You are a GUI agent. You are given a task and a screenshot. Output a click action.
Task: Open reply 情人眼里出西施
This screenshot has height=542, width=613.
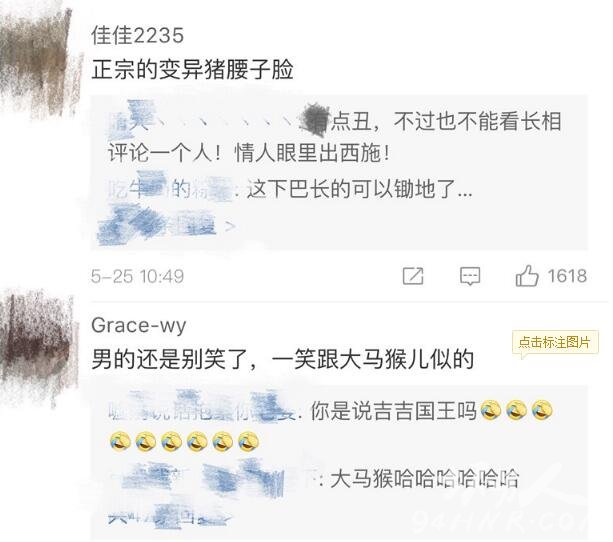click(312, 153)
